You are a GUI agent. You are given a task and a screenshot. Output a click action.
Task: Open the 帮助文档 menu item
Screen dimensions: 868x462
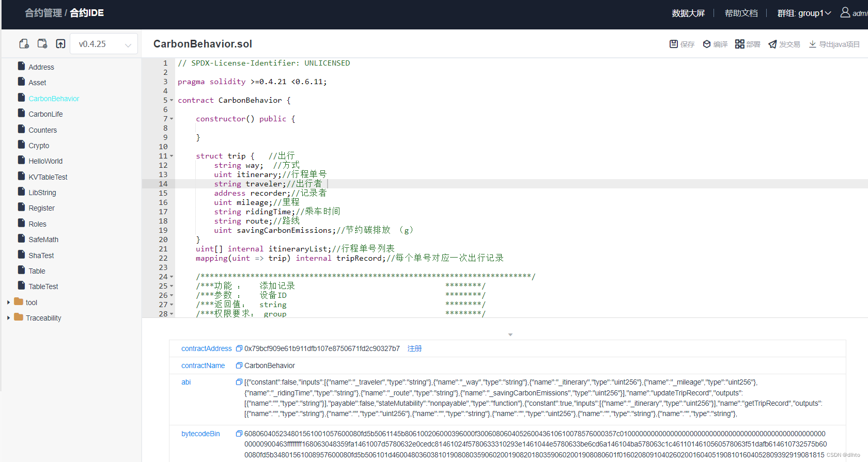click(x=741, y=13)
